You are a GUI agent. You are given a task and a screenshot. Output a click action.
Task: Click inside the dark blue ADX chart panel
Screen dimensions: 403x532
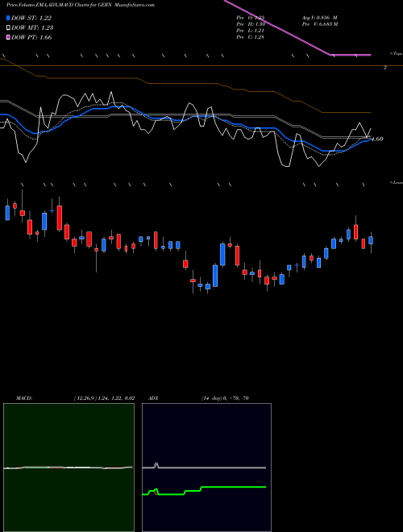pos(206,468)
